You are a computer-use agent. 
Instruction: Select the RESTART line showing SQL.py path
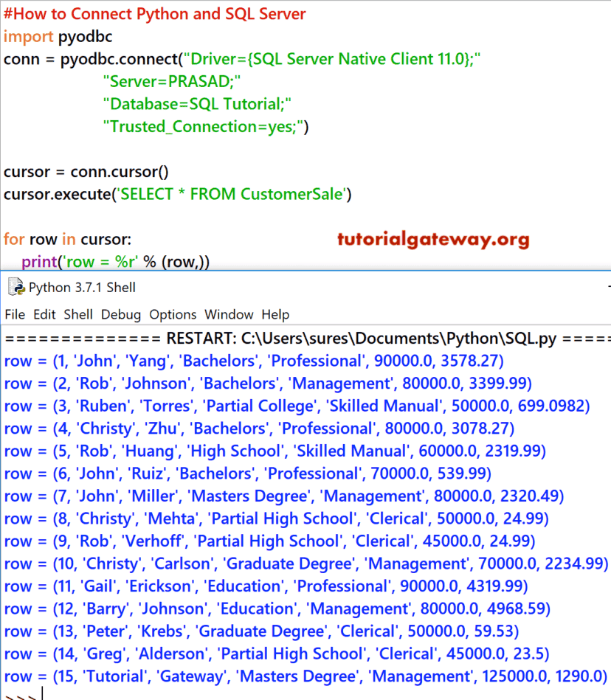coord(295,338)
